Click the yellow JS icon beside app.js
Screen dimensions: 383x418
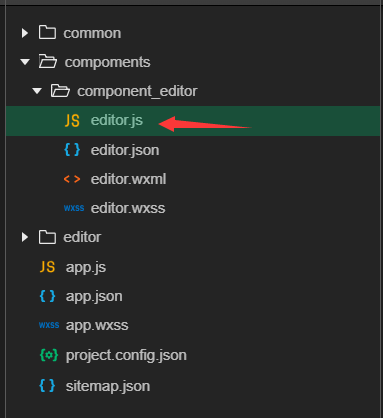47,267
